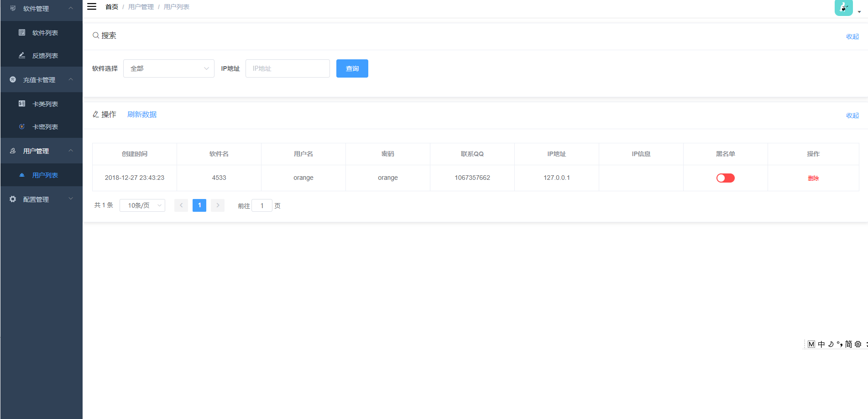The width and height of the screenshot is (868, 419).
Task: Open the 配置管理 gear icon
Action: [x=12, y=199]
